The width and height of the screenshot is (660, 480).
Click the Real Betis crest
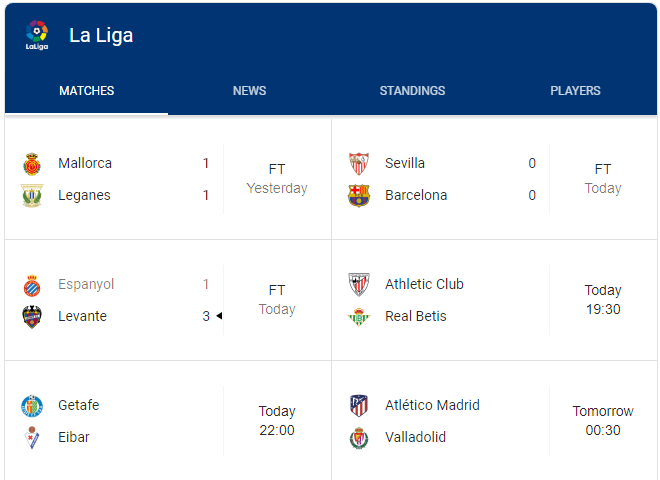tap(358, 317)
